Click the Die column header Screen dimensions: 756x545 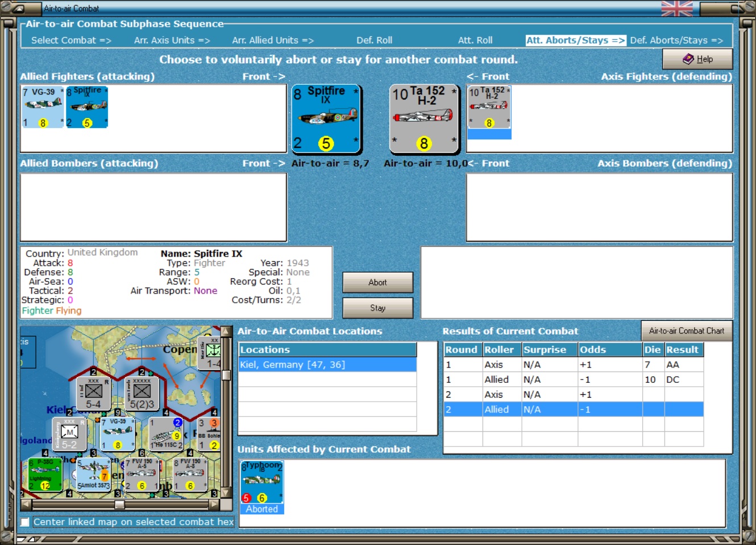pos(653,350)
